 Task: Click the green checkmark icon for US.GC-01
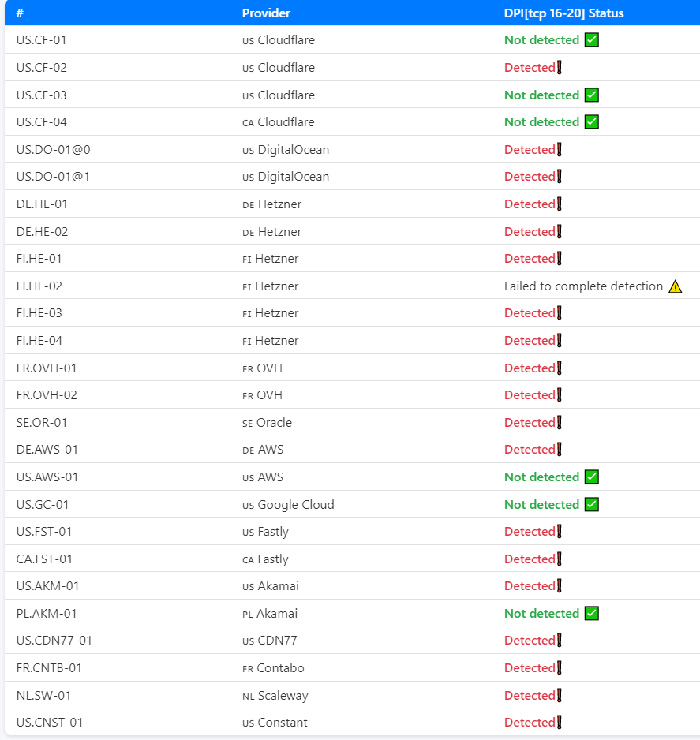[591, 504]
